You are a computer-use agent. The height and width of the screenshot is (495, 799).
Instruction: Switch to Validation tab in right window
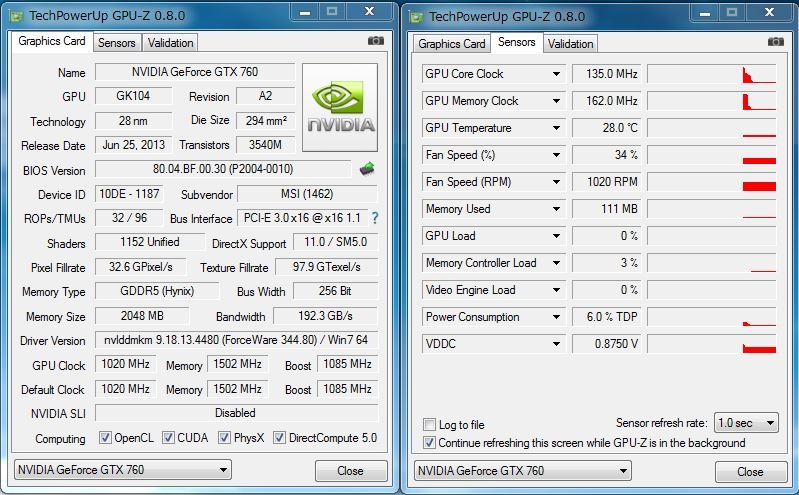[570, 44]
